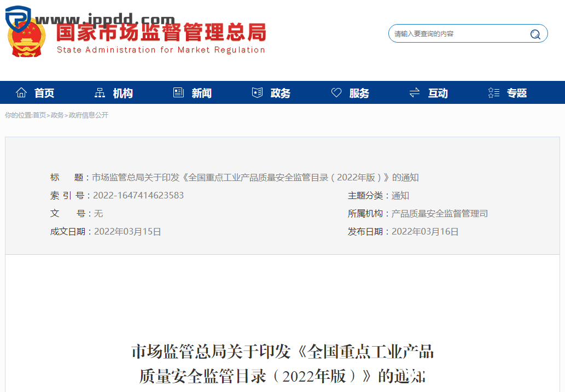The height and width of the screenshot is (392, 565).
Task: Click the heart icon next to 服务
Action: pos(336,92)
